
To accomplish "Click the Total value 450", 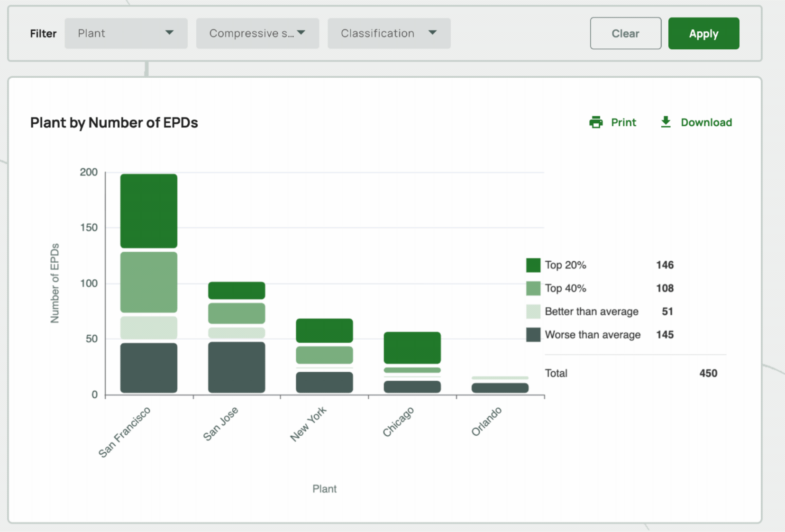I will point(708,373).
